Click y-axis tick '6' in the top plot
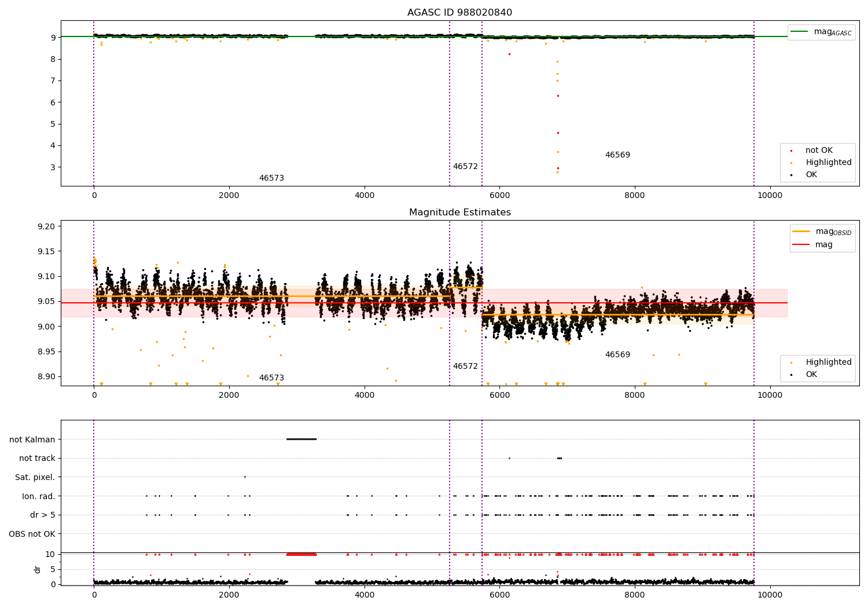868x608 pixels. click(53, 102)
